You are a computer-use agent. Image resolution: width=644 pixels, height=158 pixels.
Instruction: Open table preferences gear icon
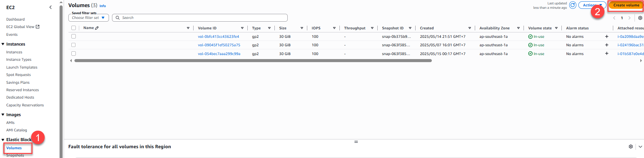(640, 18)
